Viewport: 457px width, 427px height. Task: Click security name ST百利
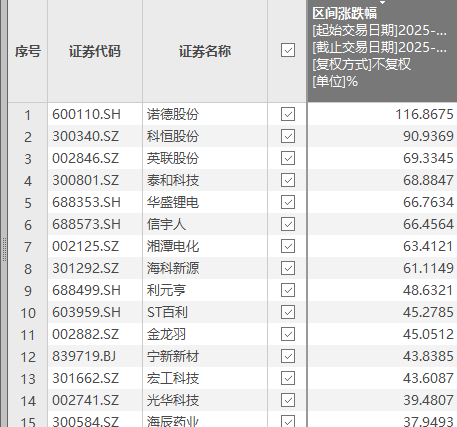point(167,313)
